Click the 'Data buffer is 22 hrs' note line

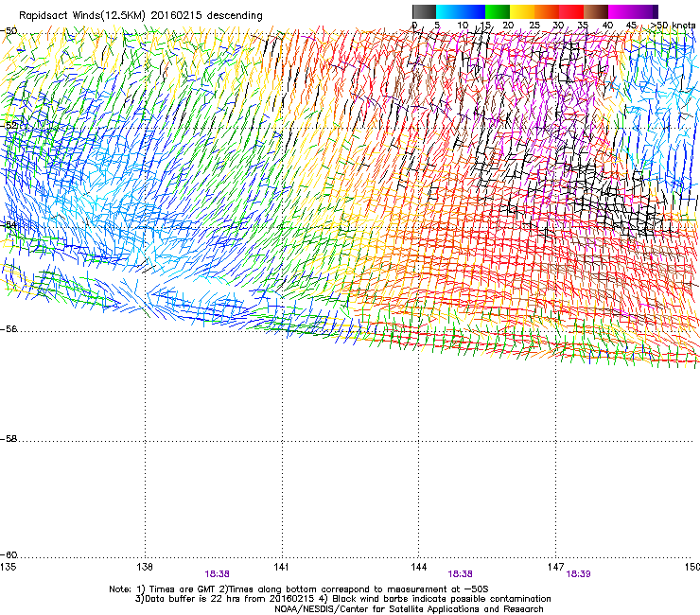click(x=342, y=599)
